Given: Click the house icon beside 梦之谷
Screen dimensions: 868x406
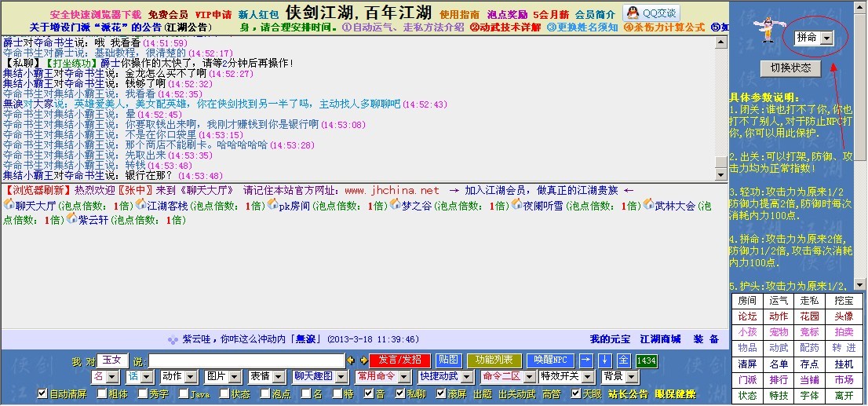Looking at the screenshot, I should point(396,204).
